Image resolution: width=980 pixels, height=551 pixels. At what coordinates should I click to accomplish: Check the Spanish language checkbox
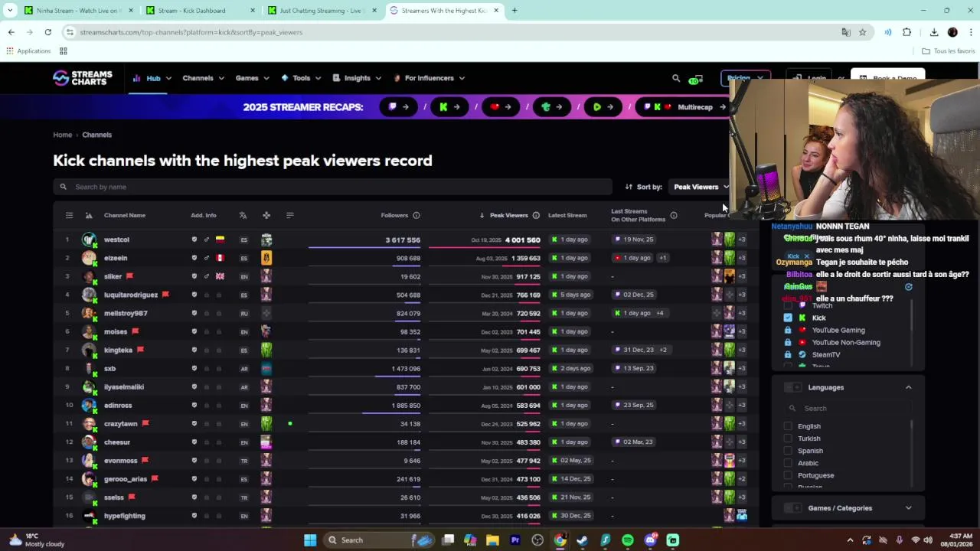coord(788,451)
